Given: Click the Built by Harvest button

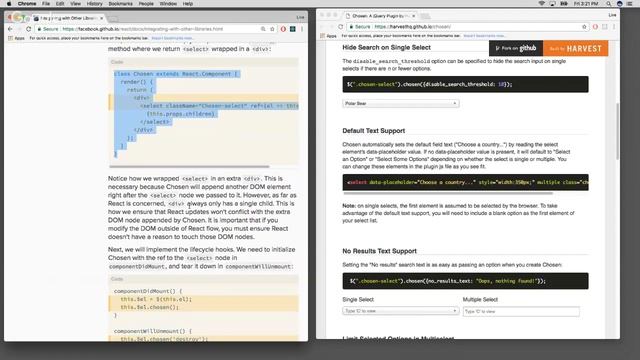Looking at the screenshot, I should (576, 48).
